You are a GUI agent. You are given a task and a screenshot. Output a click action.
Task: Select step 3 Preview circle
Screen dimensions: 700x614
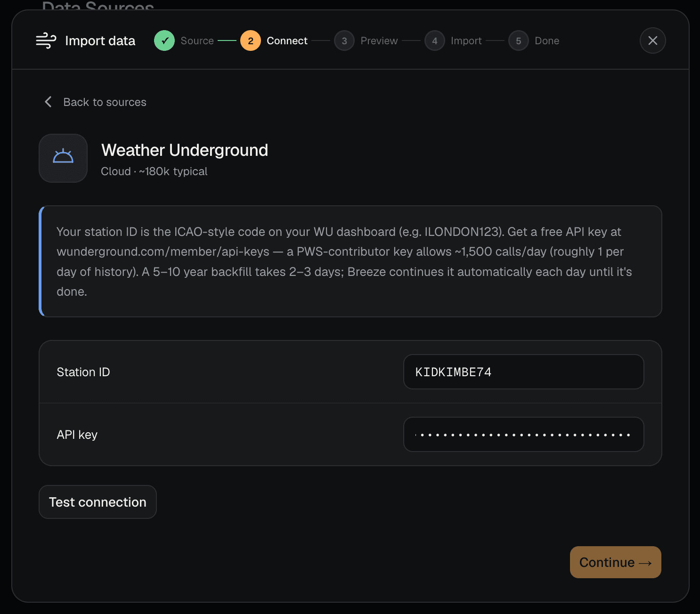344,40
